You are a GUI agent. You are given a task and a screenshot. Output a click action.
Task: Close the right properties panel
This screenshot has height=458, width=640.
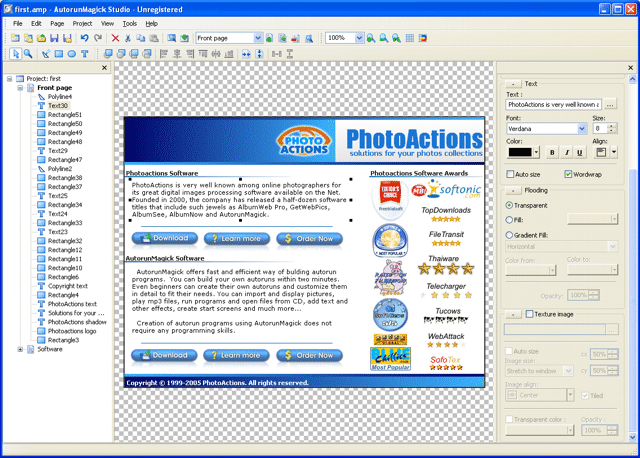click(631, 68)
